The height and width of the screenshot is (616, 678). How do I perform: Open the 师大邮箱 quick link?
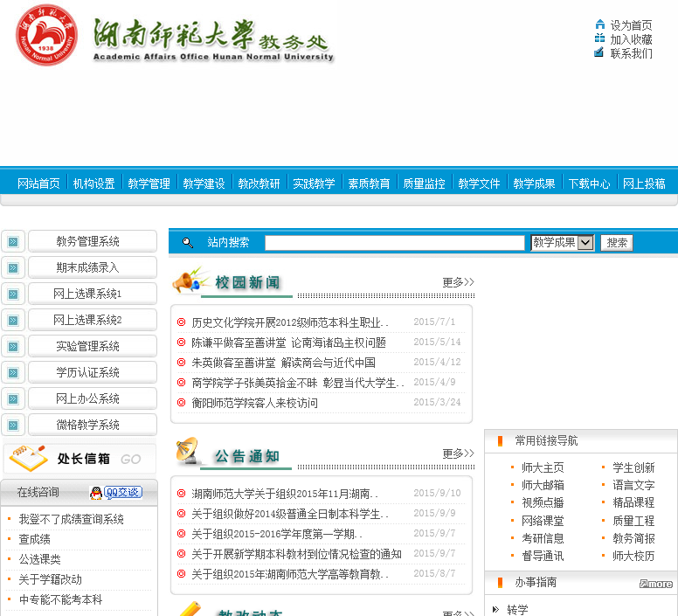coord(543,486)
